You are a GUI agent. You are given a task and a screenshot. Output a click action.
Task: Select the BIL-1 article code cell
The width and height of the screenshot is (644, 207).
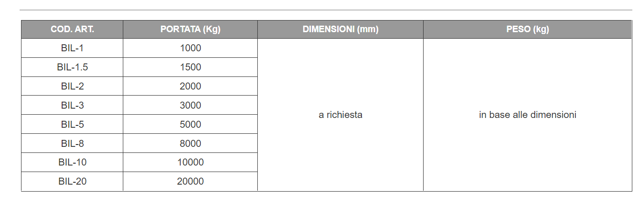pos(72,48)
